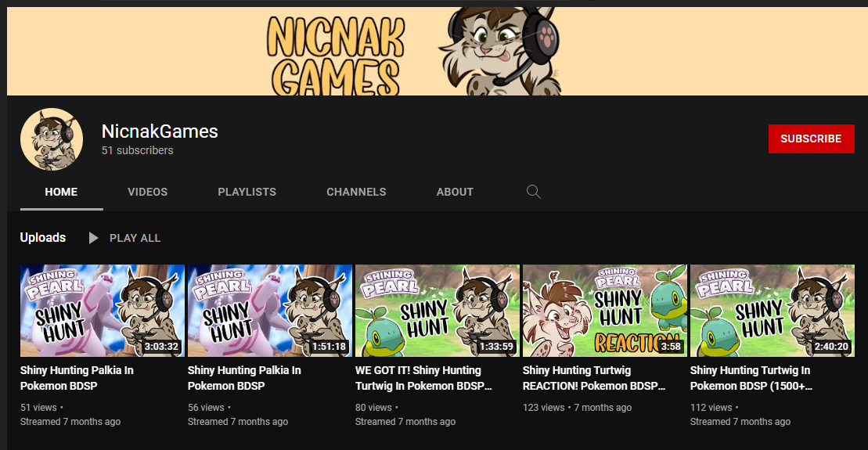The image size is (868, 450).
Task: Open the About tab
Action: [455, 192]
